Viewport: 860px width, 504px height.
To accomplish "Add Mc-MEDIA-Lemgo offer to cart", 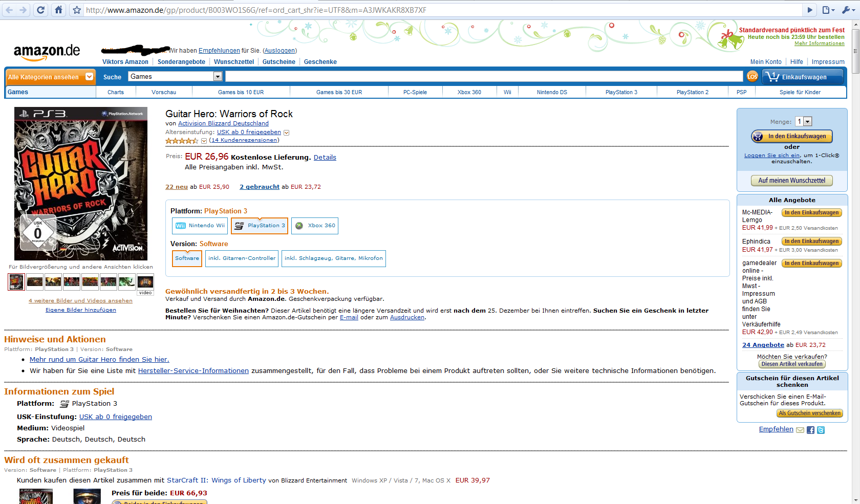I will click(812, 212).
